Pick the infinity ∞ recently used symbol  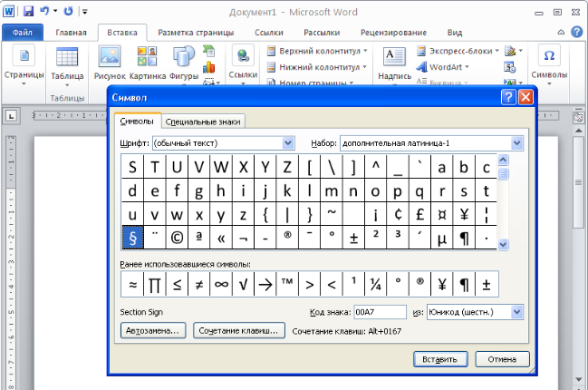point(221,284)
